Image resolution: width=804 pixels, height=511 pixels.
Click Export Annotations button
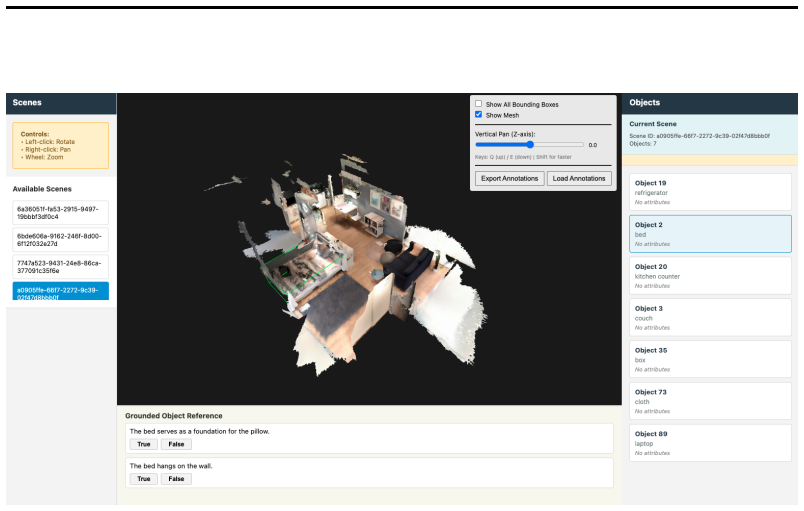[x=509, y=178]
